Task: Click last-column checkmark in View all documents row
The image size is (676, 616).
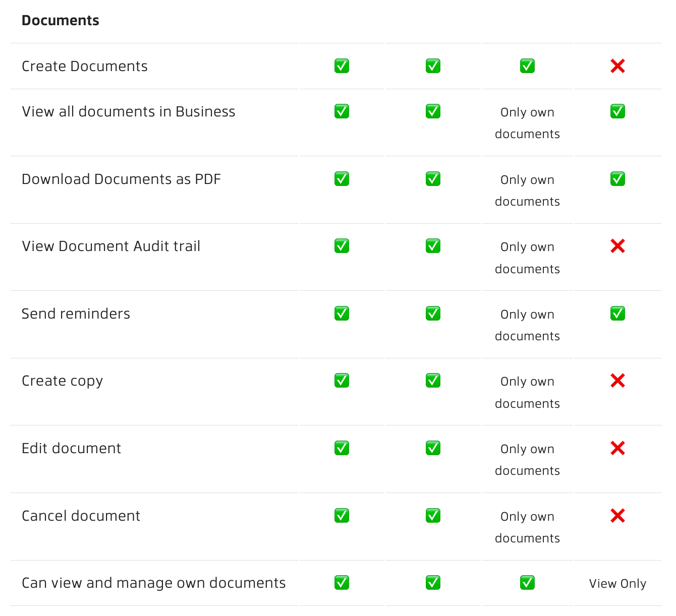Action: (x=617, y=111)
